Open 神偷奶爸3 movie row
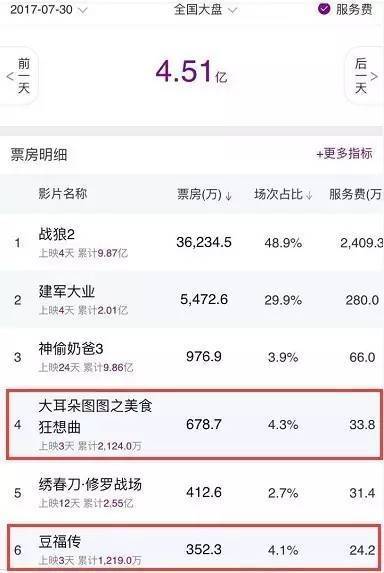The image size is (384, 573). pyautogui.click(x=192, y=357)
